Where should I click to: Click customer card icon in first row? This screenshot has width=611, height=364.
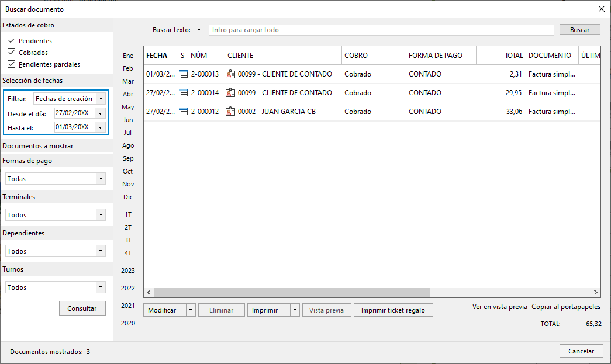230,74
